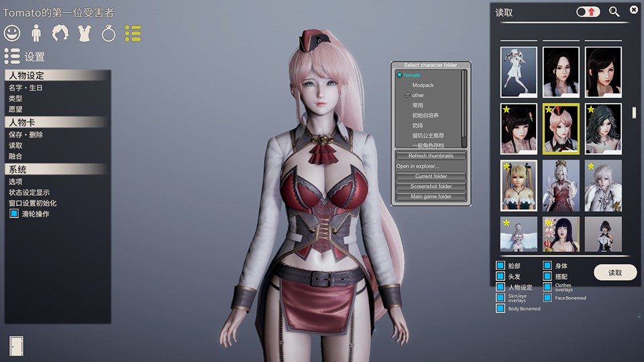Image resolution: width=644 pixels, height=362 pixels.
Task: Switch to the clothing shirt icon
Action: click(x=85, y=32)
